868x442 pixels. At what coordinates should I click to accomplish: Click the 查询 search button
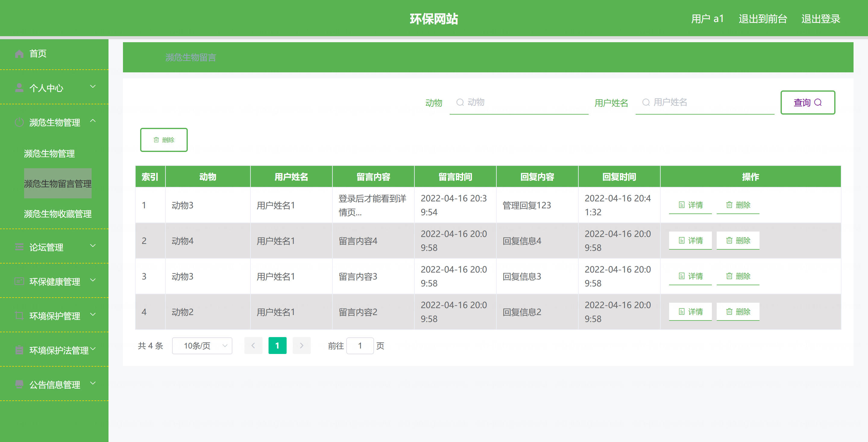pyautogui.click(x=808, y=103)
